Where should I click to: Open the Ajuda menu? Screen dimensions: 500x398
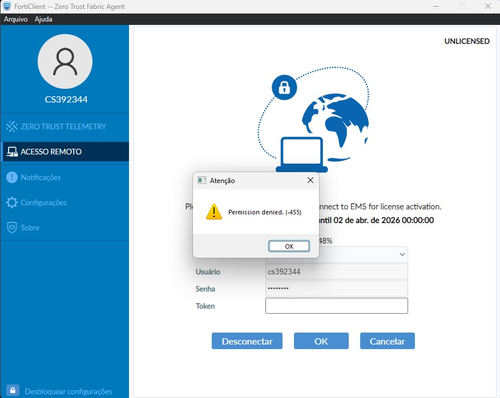pyautogui.click(x=43, y=19)
